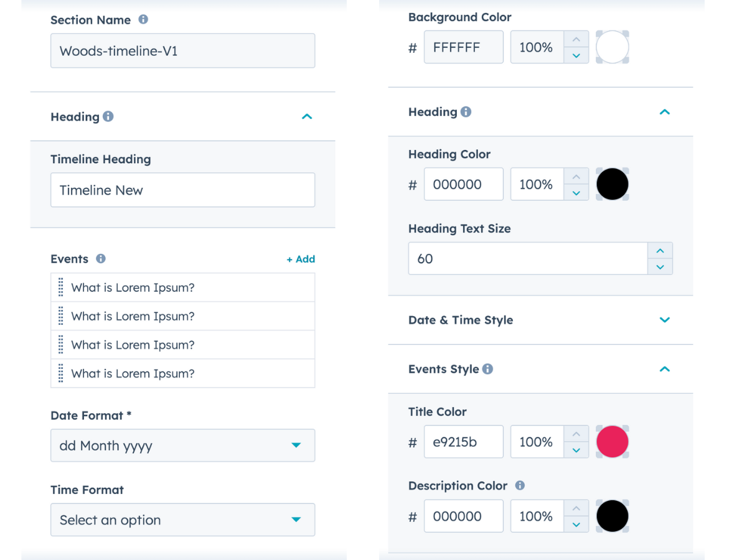This screenshot has height=560, width=747.
Task: Click info icon next to Section Name
Action: pos(143,19)
